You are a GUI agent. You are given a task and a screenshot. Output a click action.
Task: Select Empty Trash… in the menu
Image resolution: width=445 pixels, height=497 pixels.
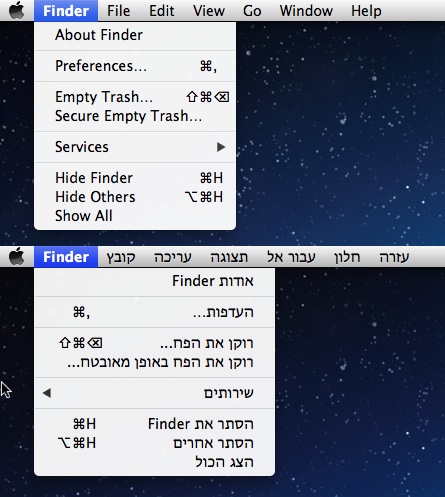(x=135, y=97)
